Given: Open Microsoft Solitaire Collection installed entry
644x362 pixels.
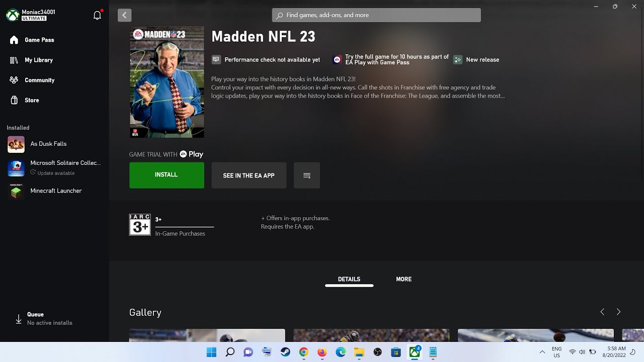Looking at the screenshot, I should click(54, 167).
